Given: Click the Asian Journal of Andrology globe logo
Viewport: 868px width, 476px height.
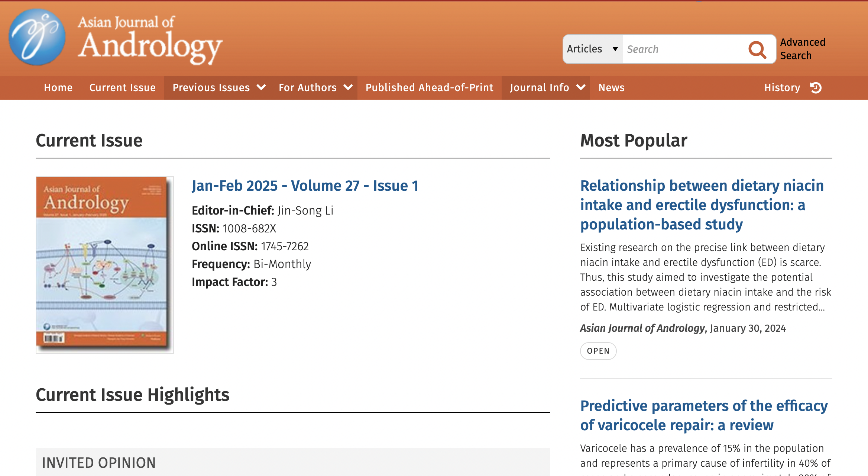Looking at the screenshot, I should click(x=37, y=37).
